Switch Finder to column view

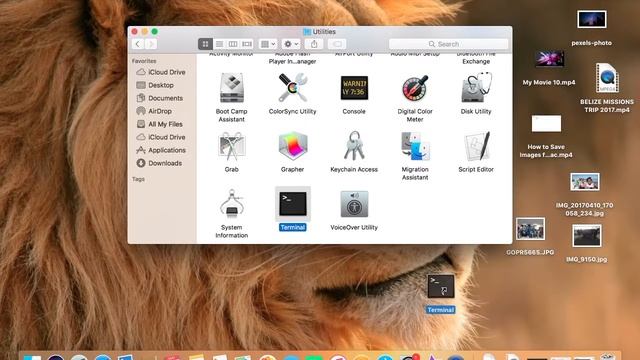coord(233,44)
